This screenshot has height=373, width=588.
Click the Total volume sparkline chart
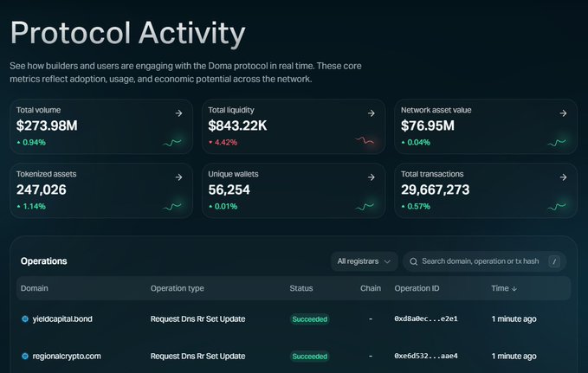172,143
